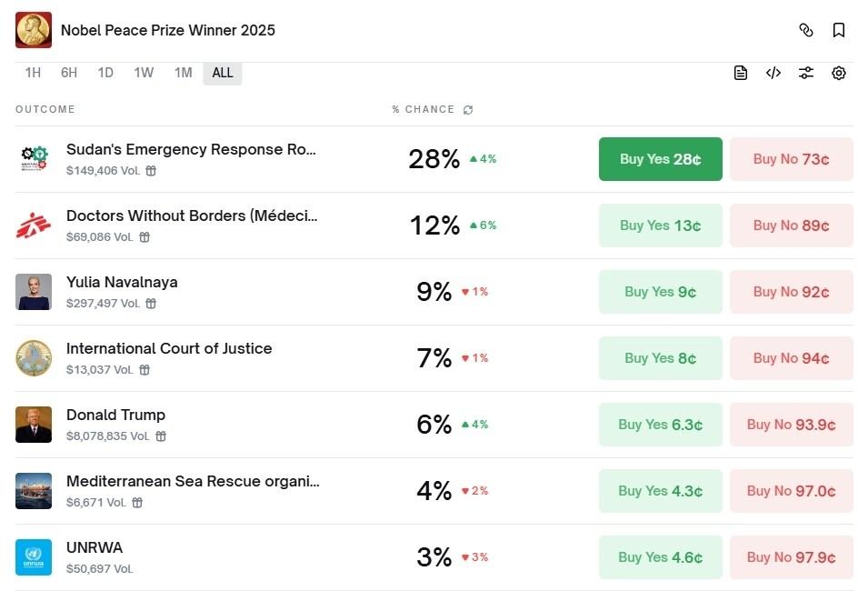Open the International Court of Justice outcome
The height and width of the screenshot is (591, 868).
click(x=169, y=348)
